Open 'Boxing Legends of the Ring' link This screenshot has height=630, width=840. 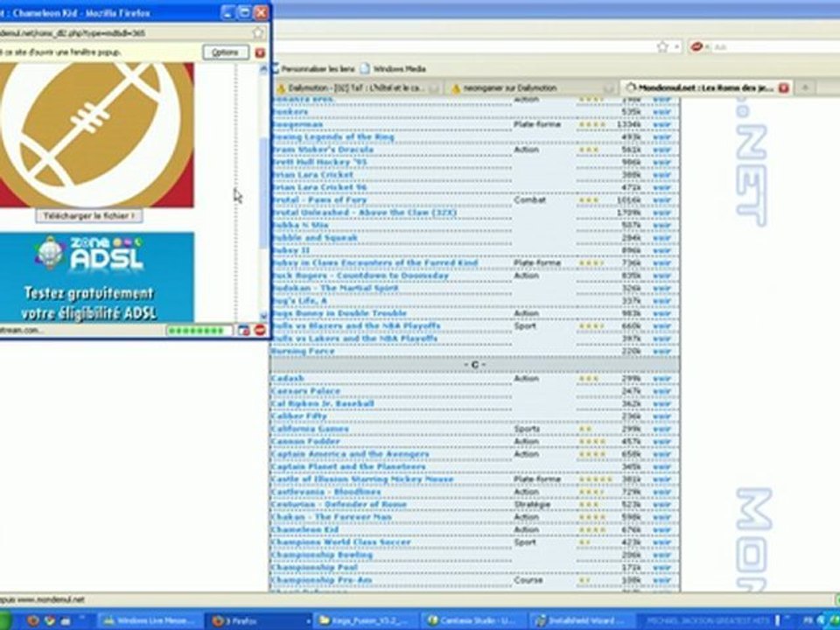pyautogui.click(x=333, y=137)
